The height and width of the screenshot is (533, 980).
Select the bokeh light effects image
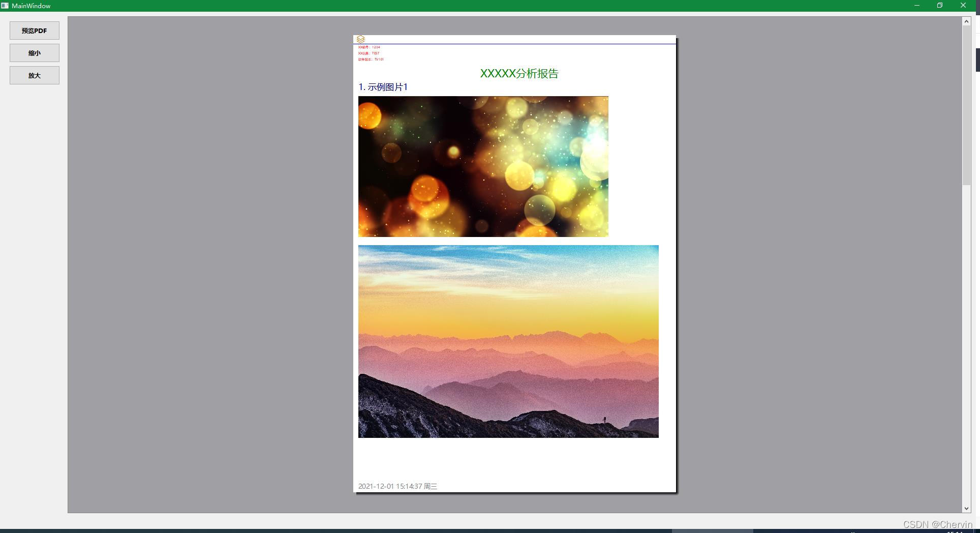483,166
